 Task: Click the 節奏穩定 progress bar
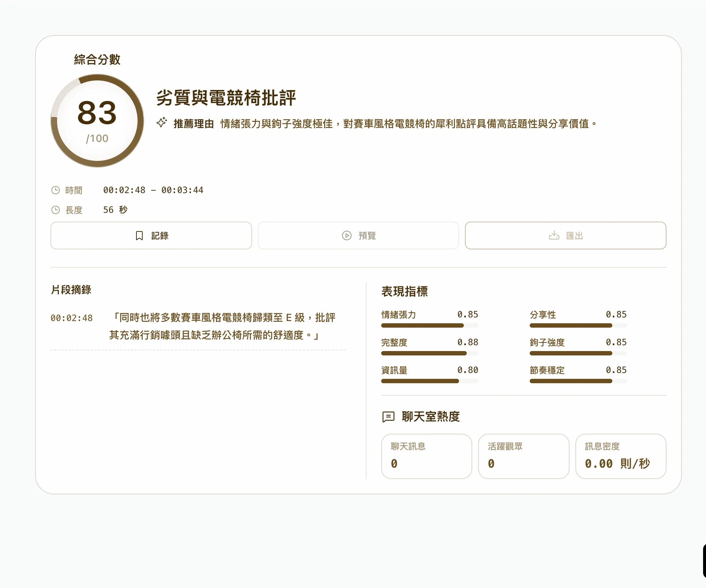click(x=578, y=381)
